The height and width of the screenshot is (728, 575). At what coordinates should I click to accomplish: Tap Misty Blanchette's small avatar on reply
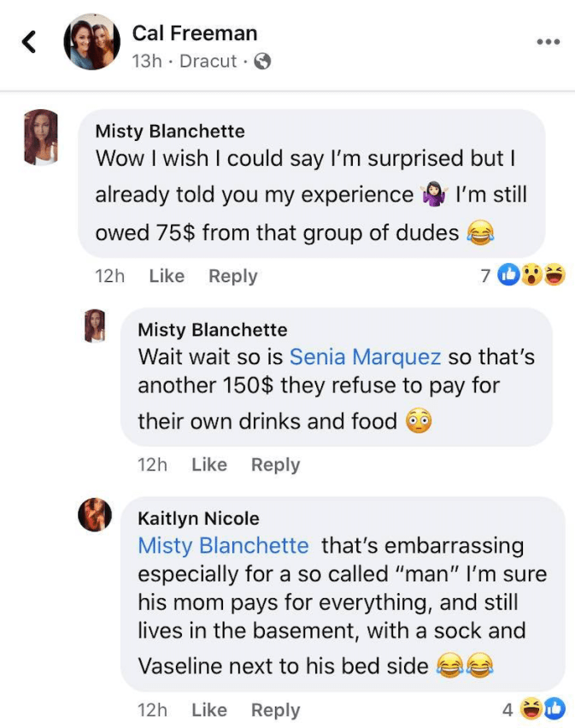click(x=95, y=325)
